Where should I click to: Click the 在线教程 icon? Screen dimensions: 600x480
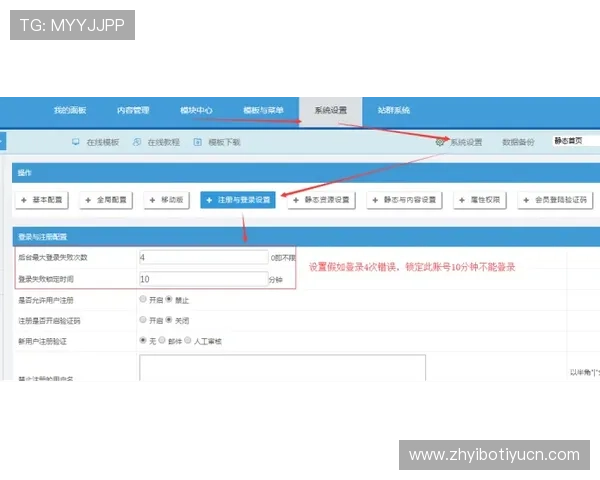click(137, 142)
